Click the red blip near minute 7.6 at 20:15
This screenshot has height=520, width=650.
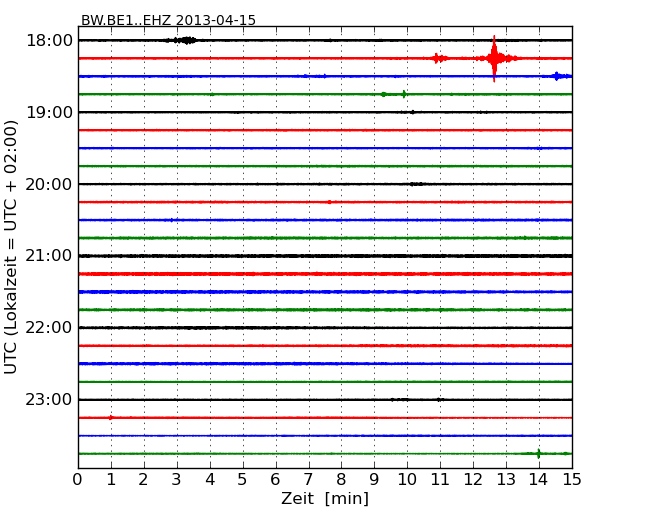pos(330,202)
